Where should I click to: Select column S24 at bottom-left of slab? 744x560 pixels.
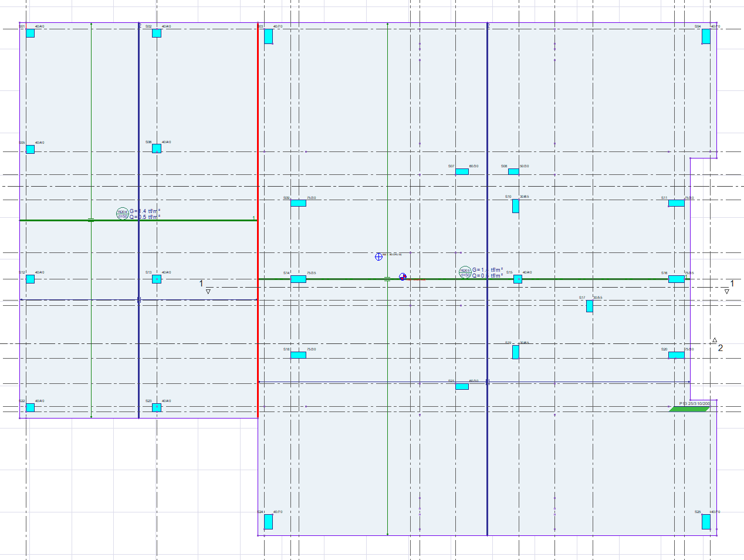pos(268,522)
